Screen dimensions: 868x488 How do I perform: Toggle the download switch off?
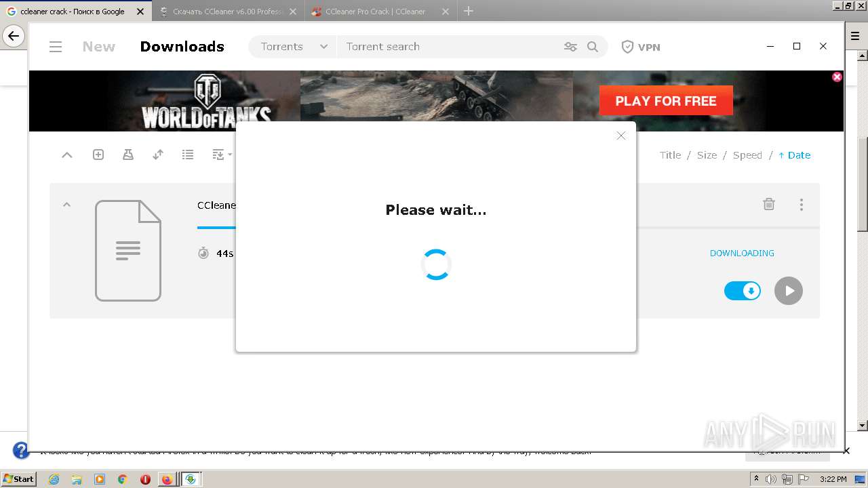[x=743, y=291]
